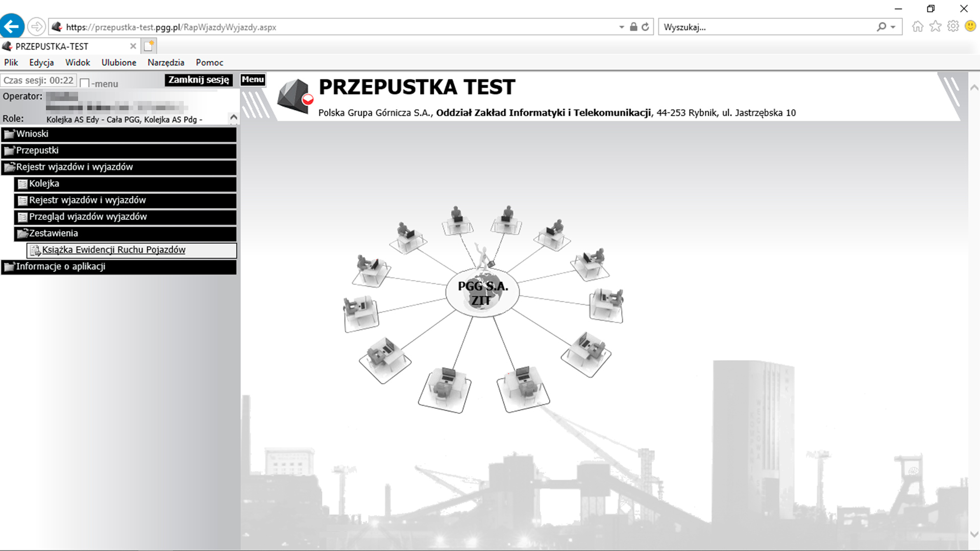Image resolution: width=980 pixels, height=551 pixels.
Task: Open the browser Home icon
Action: tap(918, 27)
